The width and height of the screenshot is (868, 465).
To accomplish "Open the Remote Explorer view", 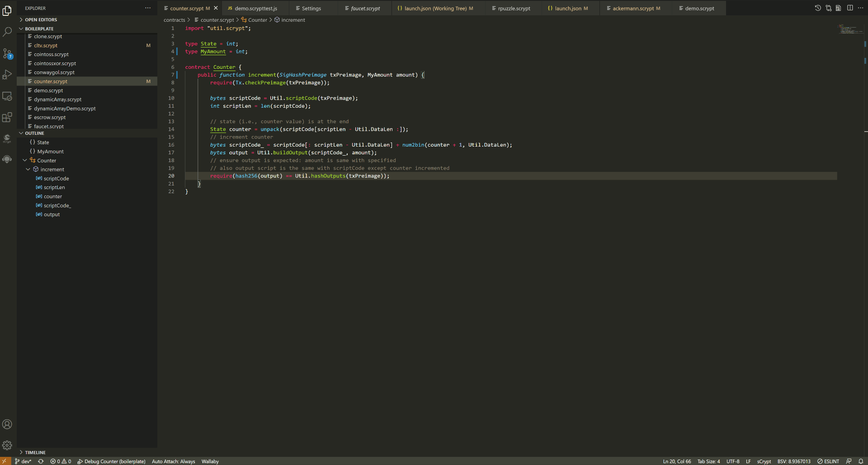I will pos(7,96).
